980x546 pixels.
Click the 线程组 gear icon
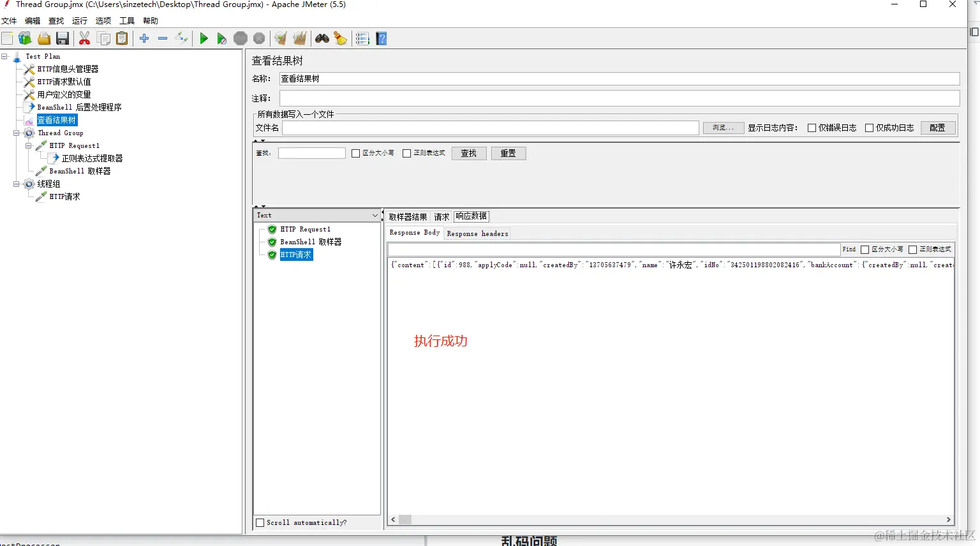(29, 184)
